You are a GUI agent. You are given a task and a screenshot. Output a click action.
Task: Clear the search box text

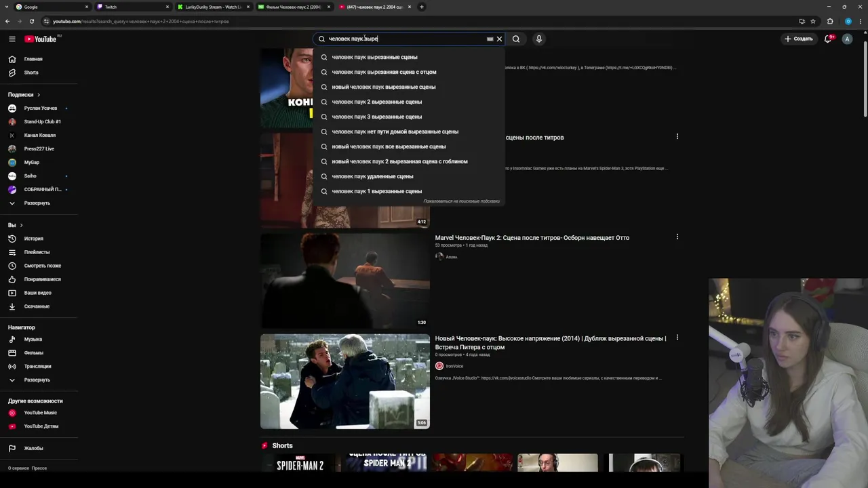(x=499, y=39)
